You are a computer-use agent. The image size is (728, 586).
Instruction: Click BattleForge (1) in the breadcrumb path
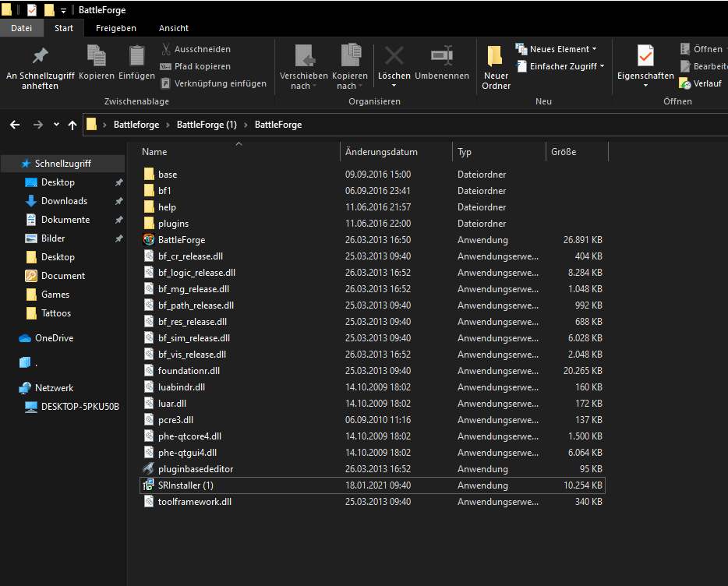coord(207,125)
